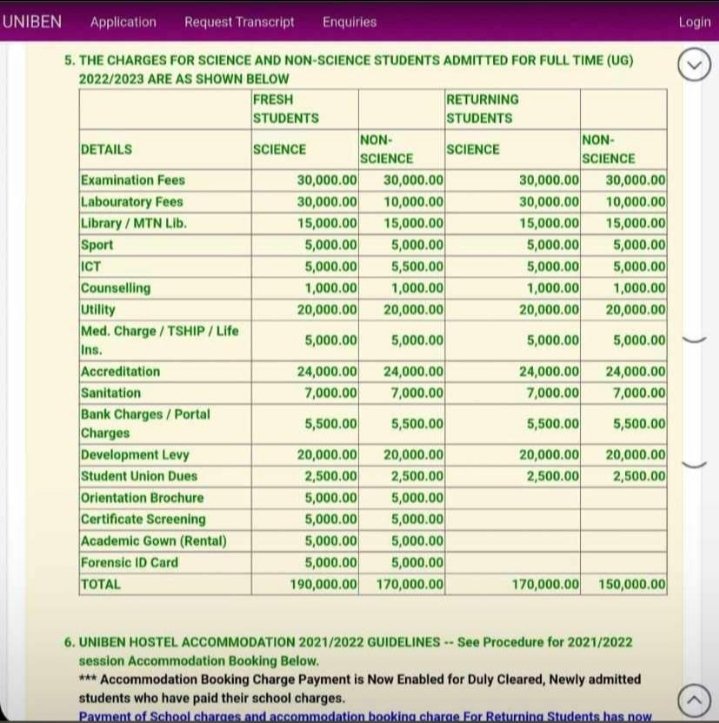The image size is (719, 723).
Task: Open the Application menu
Action: point(123,22)
